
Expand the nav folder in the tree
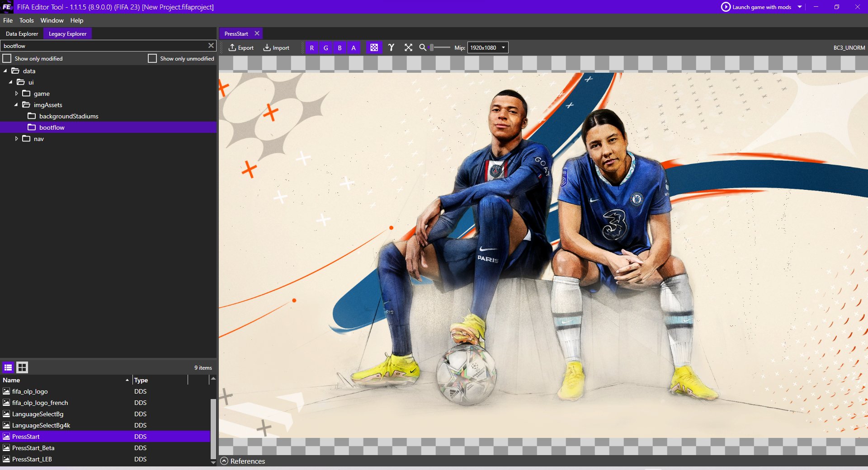[x=17, y=139]
